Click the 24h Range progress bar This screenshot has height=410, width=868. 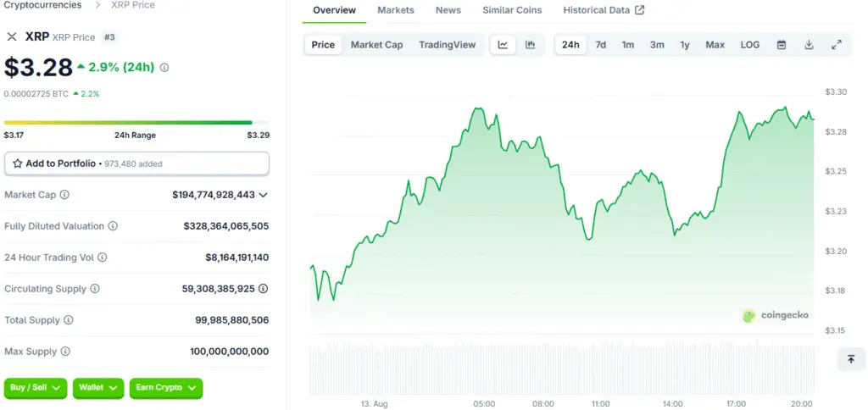pyautogui.click(x=136, y=122)
